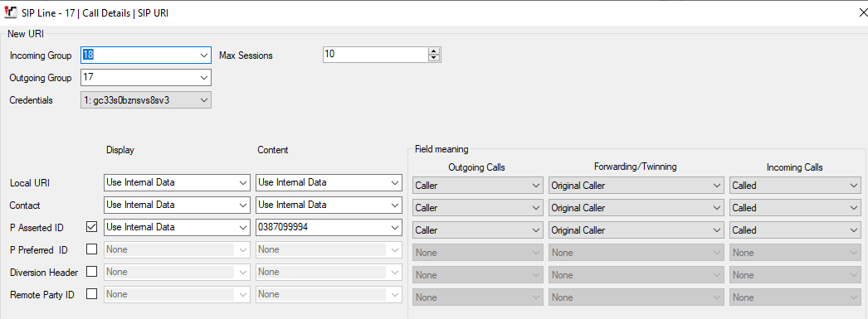Enable the Diversion Header checkbox
The height and width of the screenshot is (319, 868).
coord(92,272)
